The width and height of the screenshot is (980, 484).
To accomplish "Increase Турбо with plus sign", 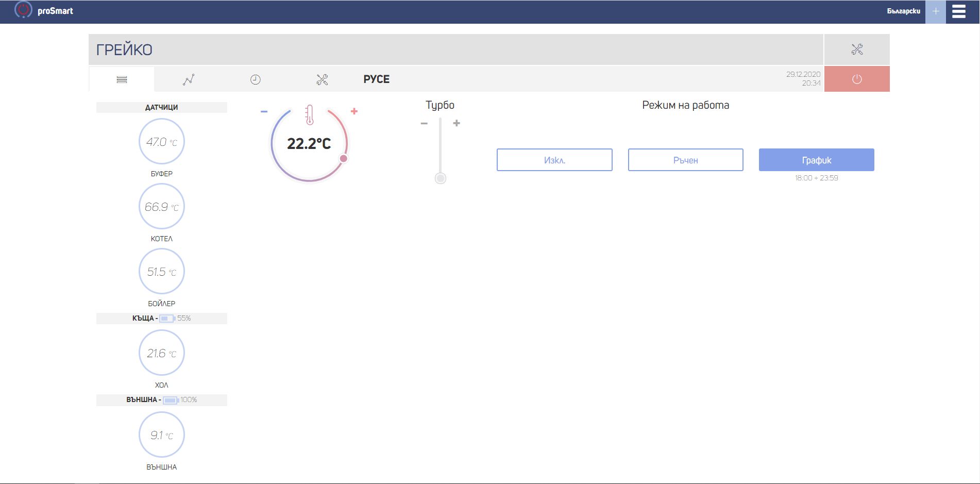I will pyautogui.click(x=457, y=123).
